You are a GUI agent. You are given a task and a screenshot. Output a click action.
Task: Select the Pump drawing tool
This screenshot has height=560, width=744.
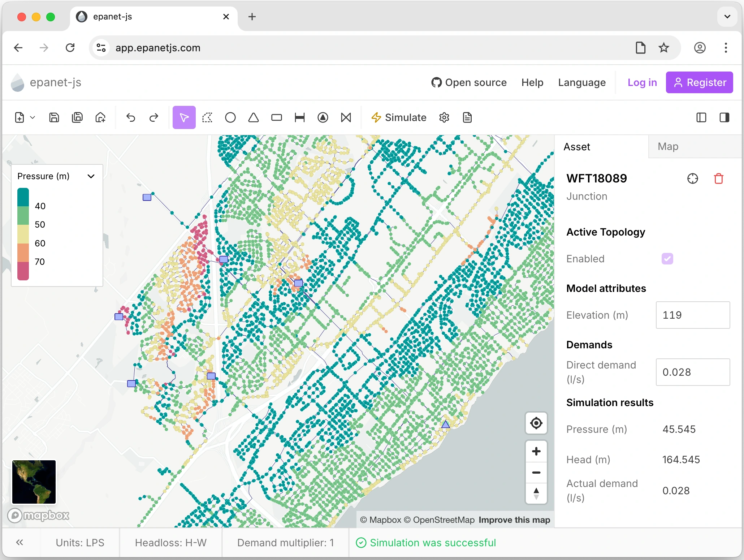click(x=323, y=117)
